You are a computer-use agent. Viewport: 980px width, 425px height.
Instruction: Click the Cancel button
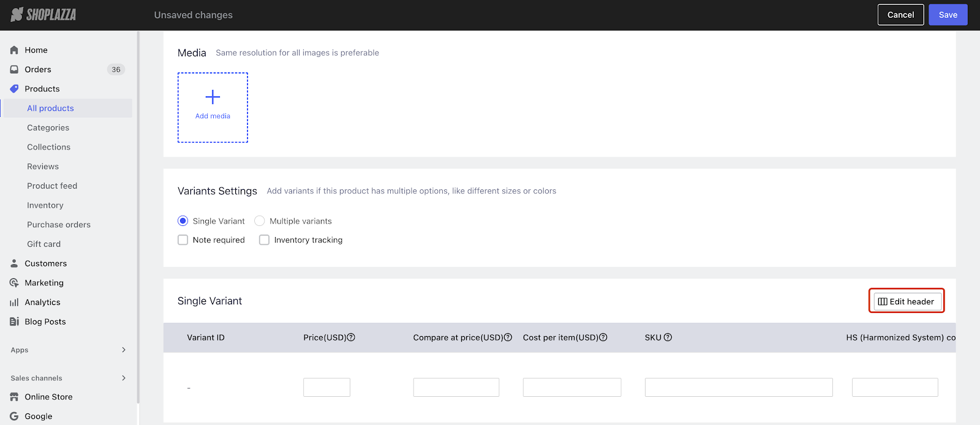pos(900,15)
